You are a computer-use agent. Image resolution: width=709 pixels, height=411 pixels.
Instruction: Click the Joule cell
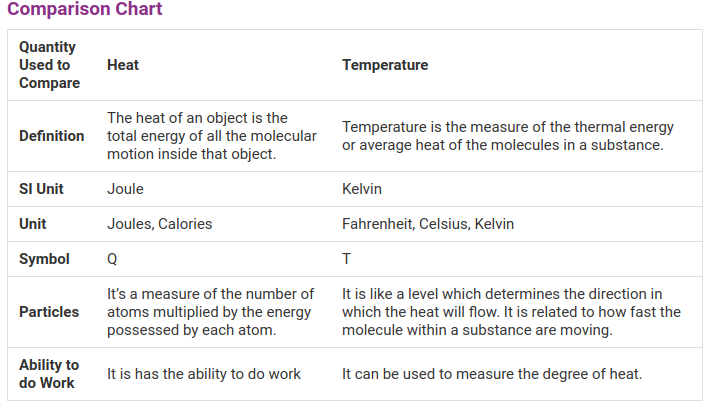pos(125,188)
